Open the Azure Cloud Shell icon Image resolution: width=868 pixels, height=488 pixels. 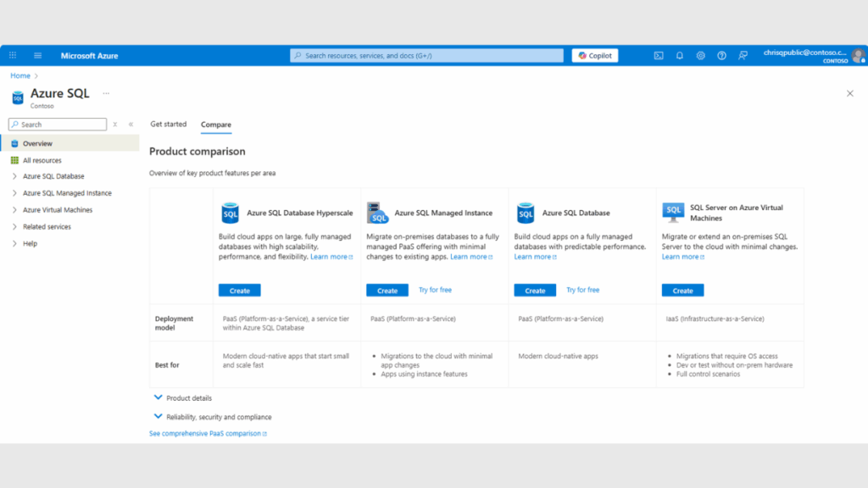tap(659, 55)
